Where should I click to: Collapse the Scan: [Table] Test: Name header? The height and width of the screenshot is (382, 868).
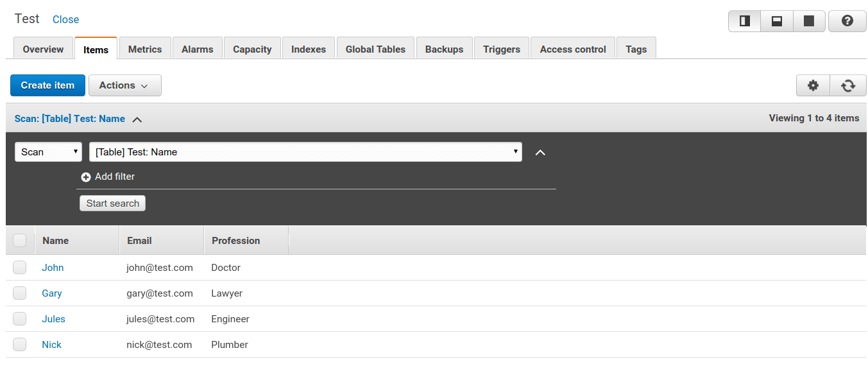click(x=137, y=118)
